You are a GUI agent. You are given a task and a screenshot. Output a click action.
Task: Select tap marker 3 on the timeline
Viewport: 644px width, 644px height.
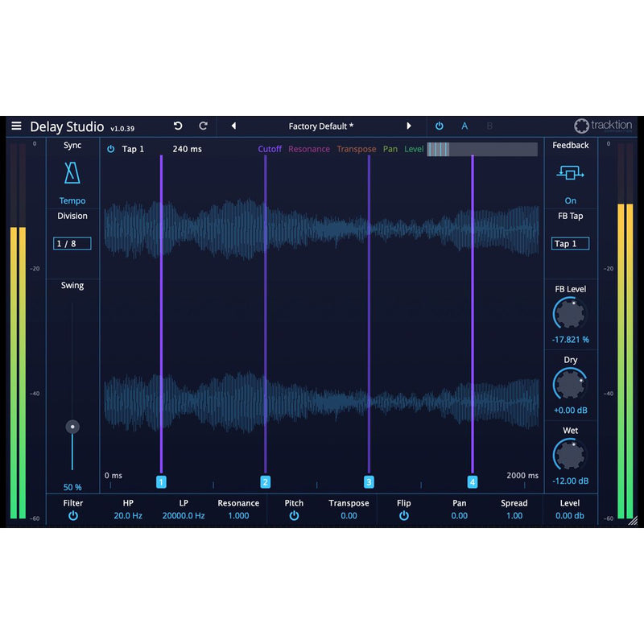[x=369, y=482]
